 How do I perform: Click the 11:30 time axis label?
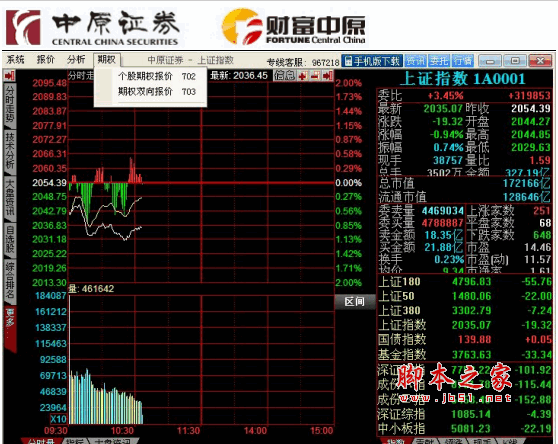point(189,431)
